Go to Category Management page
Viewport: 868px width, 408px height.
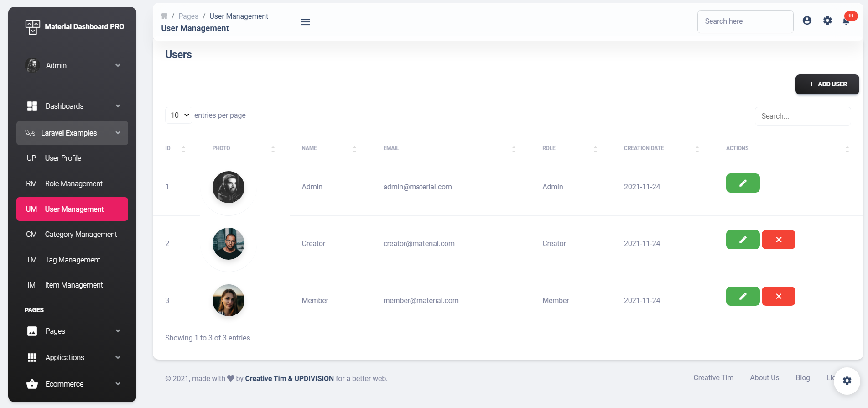[80, 234]
